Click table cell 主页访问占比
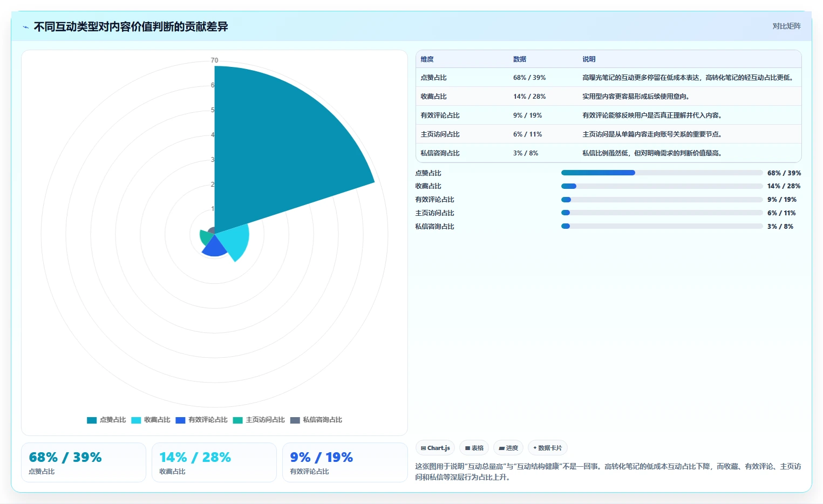The image size is (823, 504). click(x=440, y=134)
